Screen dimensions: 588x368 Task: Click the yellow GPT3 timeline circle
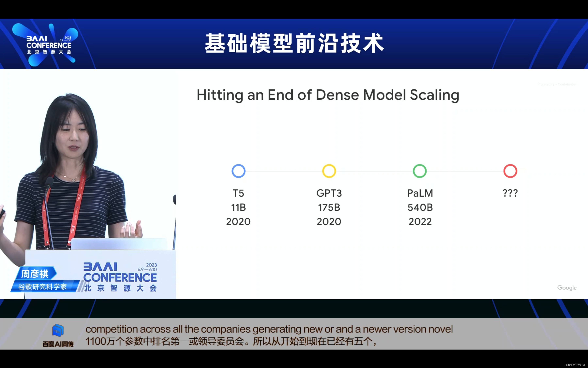click(x=329, y=171)
